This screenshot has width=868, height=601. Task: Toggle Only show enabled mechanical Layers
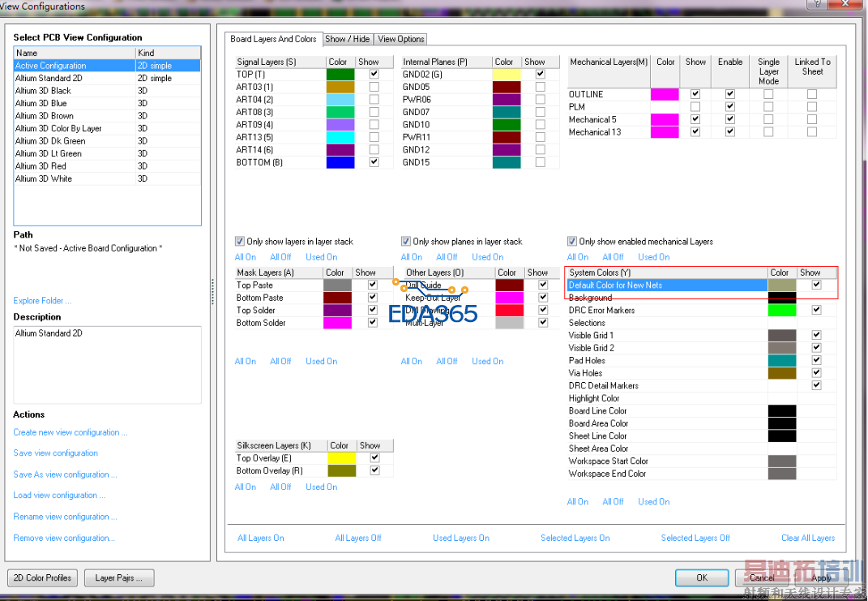coord(572,242)
